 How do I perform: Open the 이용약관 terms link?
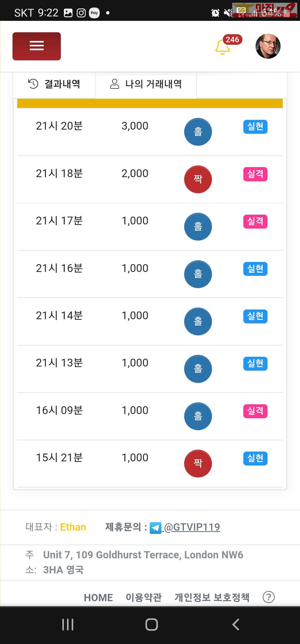tap(144, 598)
